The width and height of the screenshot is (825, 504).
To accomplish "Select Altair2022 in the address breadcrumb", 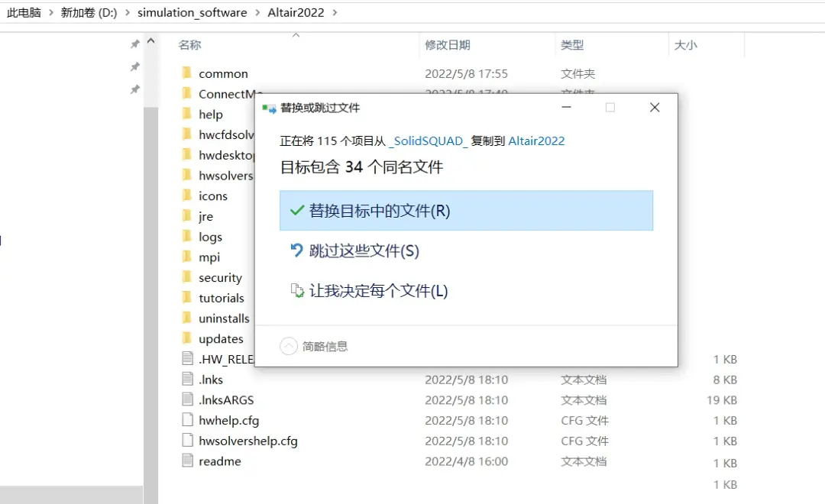I will pos(296,13).
